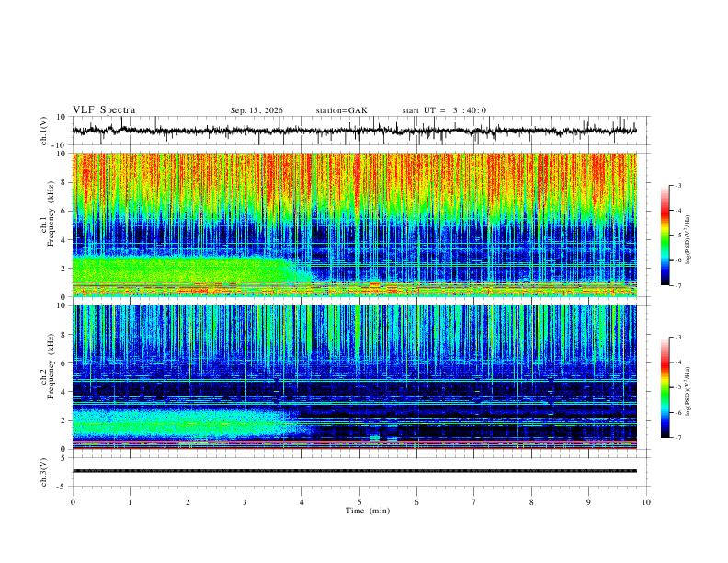The image size is (728, 563).
Task: Click the 0 minute tick on time axis
Action: 73,502
